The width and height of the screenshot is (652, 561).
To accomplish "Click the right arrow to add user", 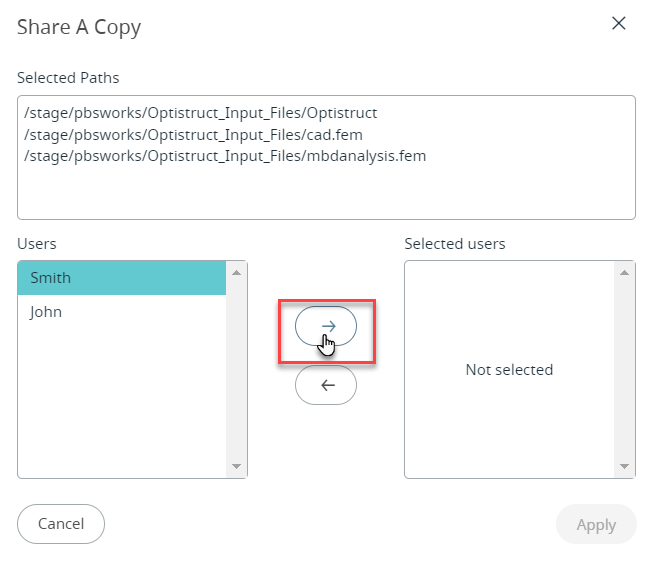I will 326,326.
